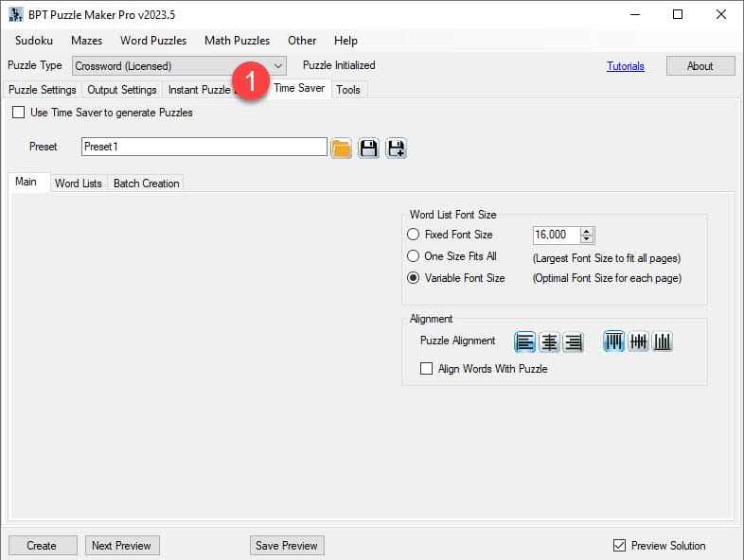Click the save-as-new preset icon
744x560 pixels.
(x=396, y=148)
